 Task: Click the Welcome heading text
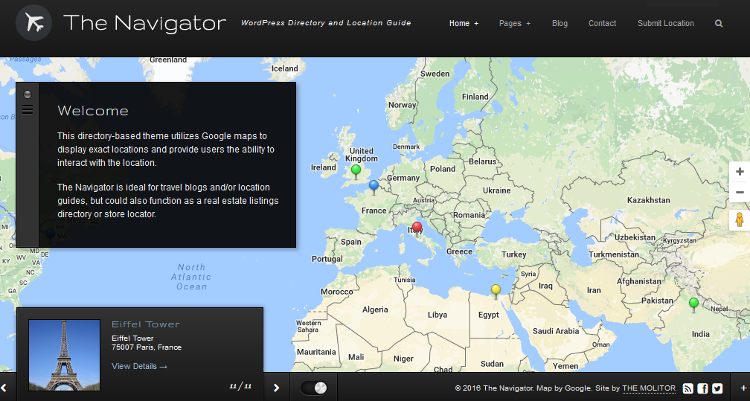(93, 111)
